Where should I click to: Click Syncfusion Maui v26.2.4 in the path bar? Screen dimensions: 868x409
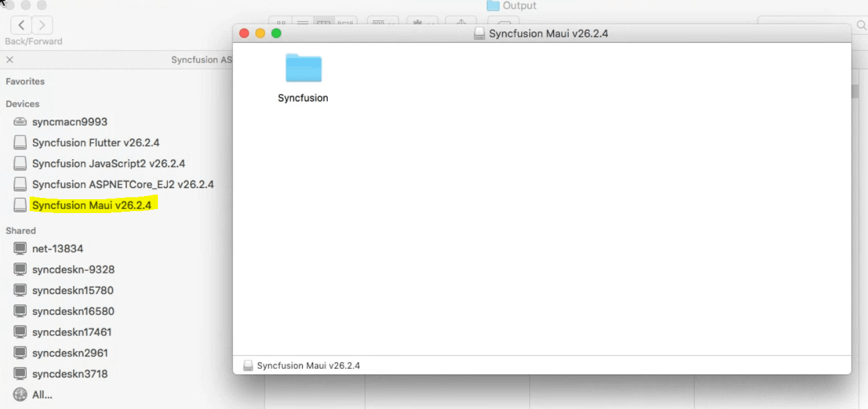point(308,366)
